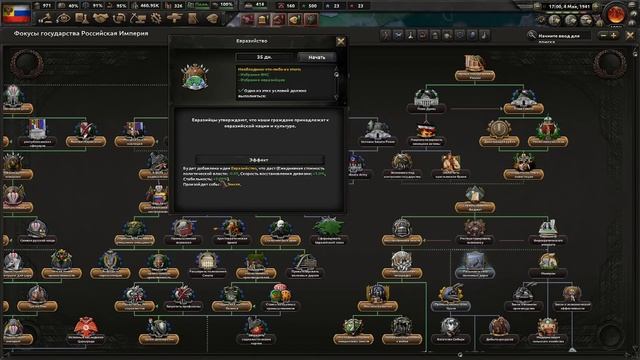The height and width of the screenshot is (360, 640).
Task: Click the manpower value 460.95K
Action: pos(150,6)
